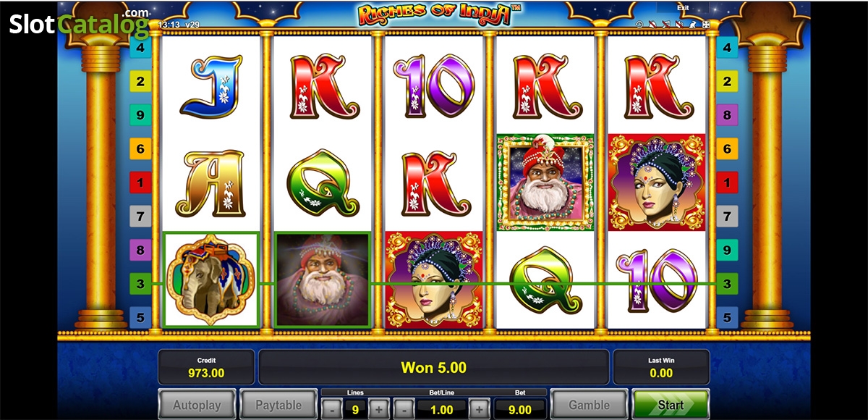Open the Paytable
868x420 pixels.
coord(278,406)
